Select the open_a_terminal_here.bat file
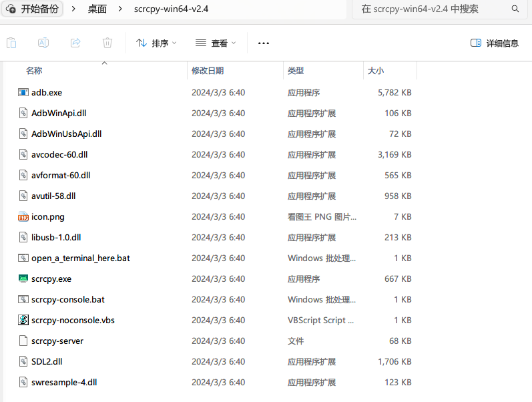Image resolution: width=532 pixels, height=402 pixels. coord(80,258)
